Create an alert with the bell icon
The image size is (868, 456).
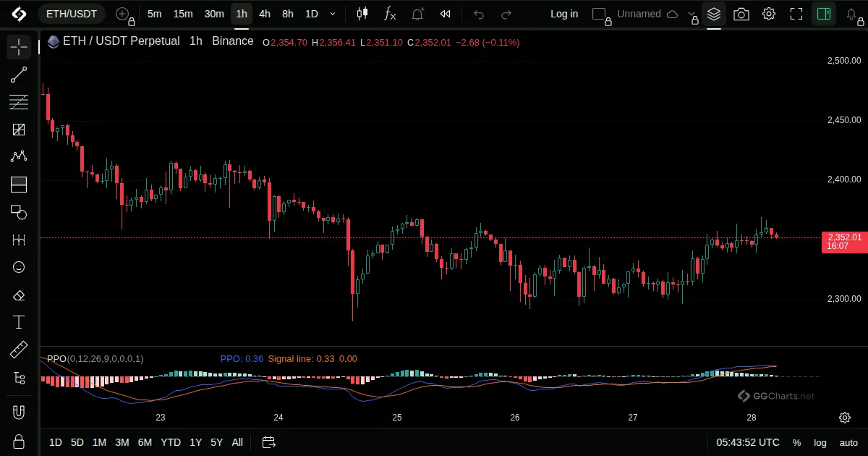coord(418,14)
